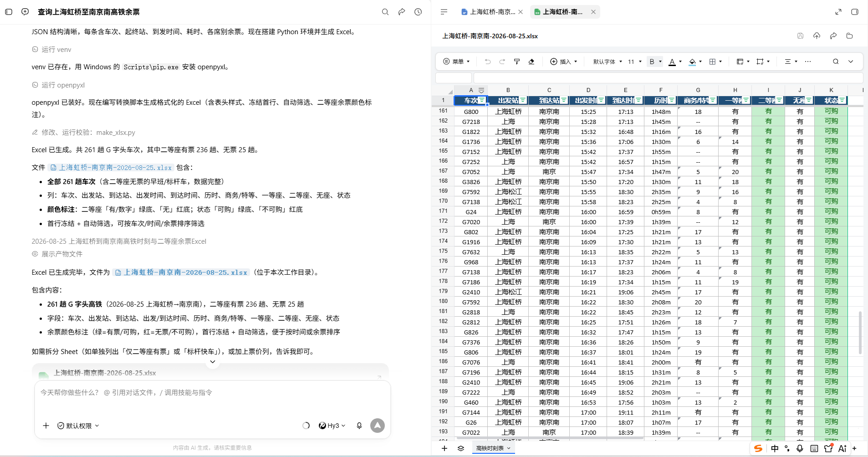This screenshot has height=457, width=868.
Task: Share the spreadsheet file using the arrow icon
Action: pyautogui.click(x=833, y=36)
